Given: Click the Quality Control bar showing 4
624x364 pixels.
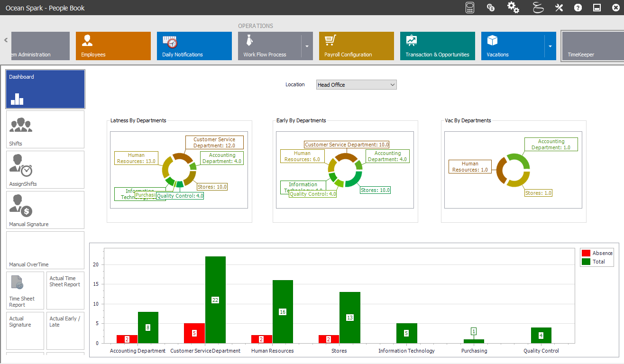Looking at the screenshot, I should coord(541,335).
